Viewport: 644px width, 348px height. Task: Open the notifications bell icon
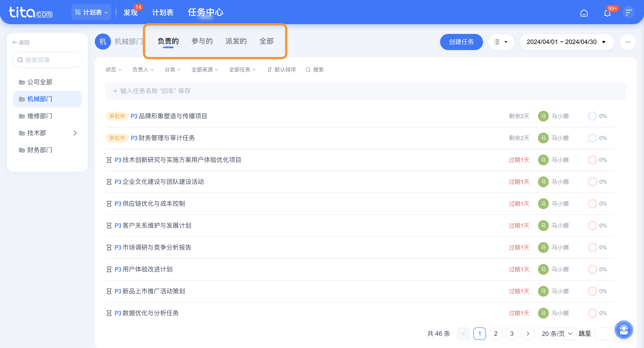[608, 13]
